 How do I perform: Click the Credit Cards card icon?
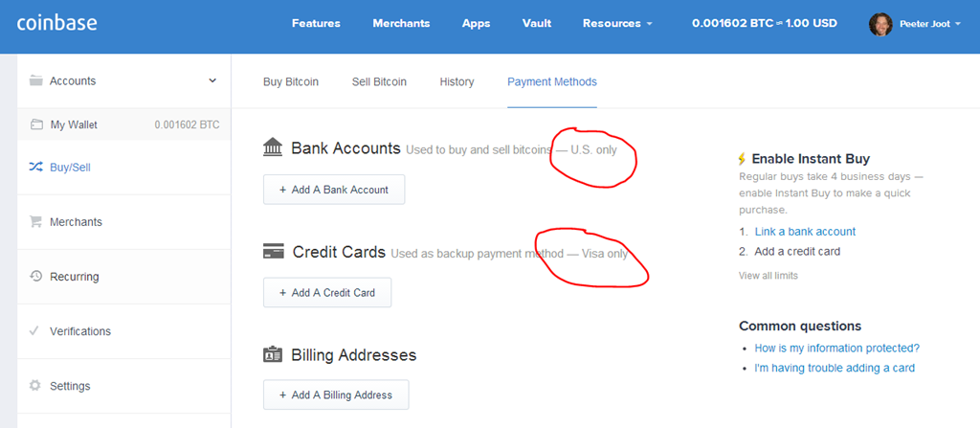coord(273,252)
